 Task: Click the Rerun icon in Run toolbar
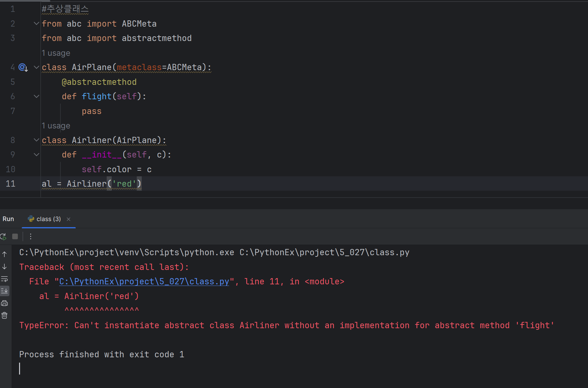[3, 237]
